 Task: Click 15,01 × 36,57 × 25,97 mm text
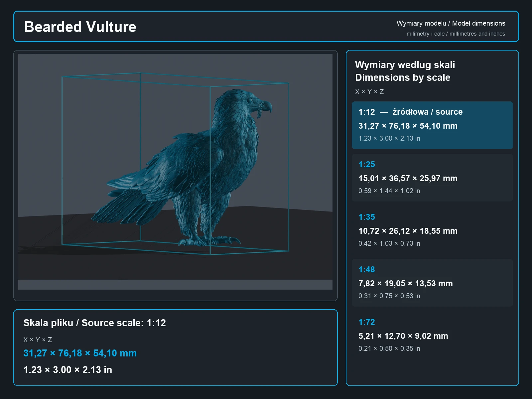tap(408, 179)
